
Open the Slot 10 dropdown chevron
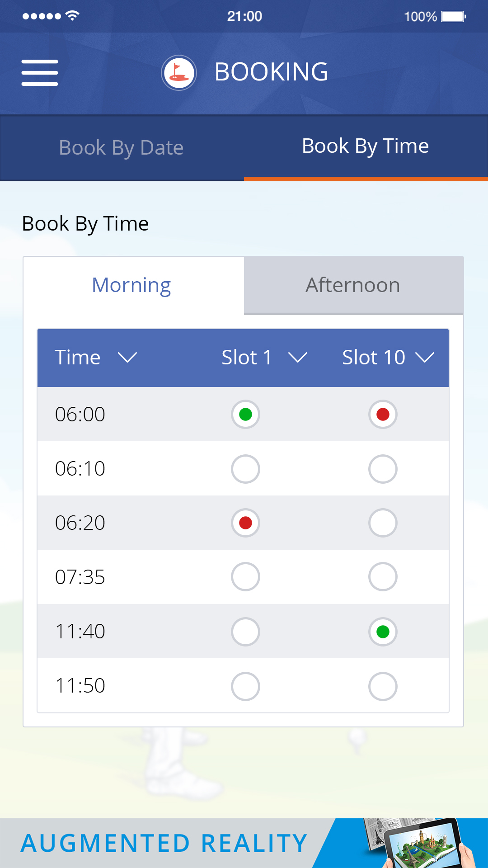pos(425,358)
